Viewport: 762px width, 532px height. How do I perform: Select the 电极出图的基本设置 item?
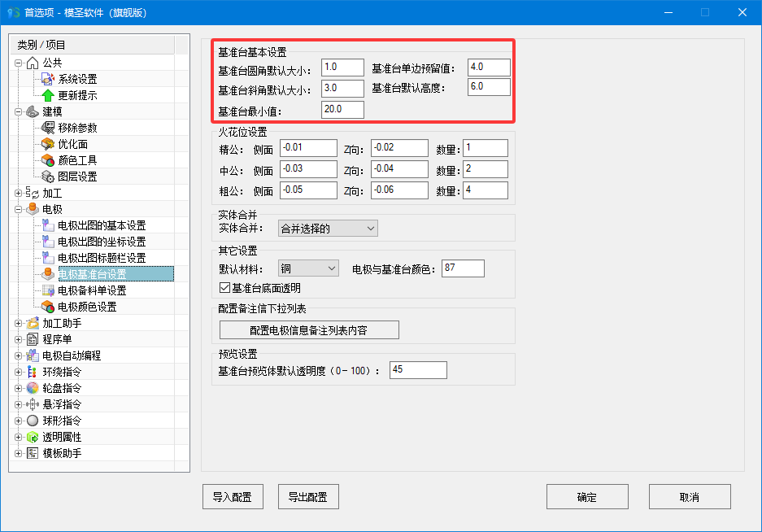(102, 225)
